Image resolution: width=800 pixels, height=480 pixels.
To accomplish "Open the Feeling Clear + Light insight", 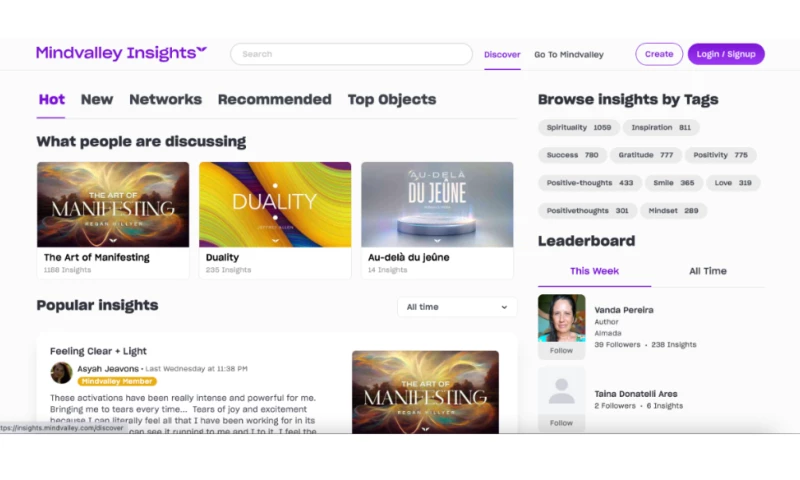I will [x=98, y=351].
